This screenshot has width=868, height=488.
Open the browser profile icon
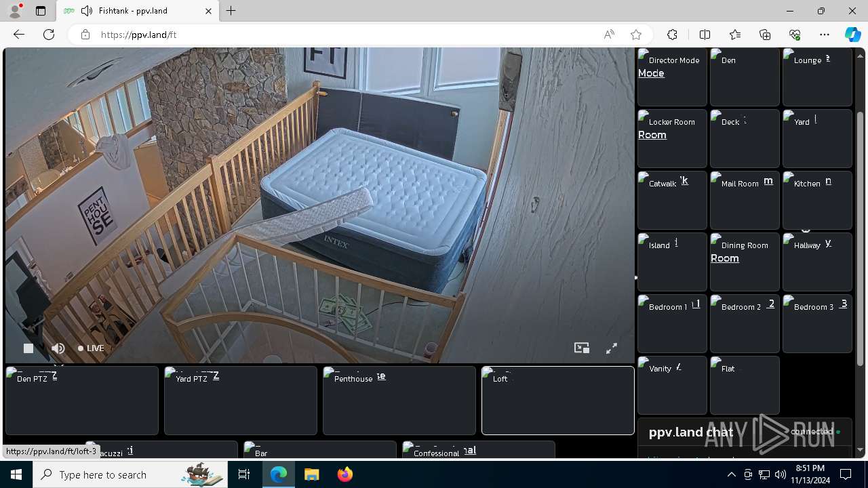(x=14, y=11)
